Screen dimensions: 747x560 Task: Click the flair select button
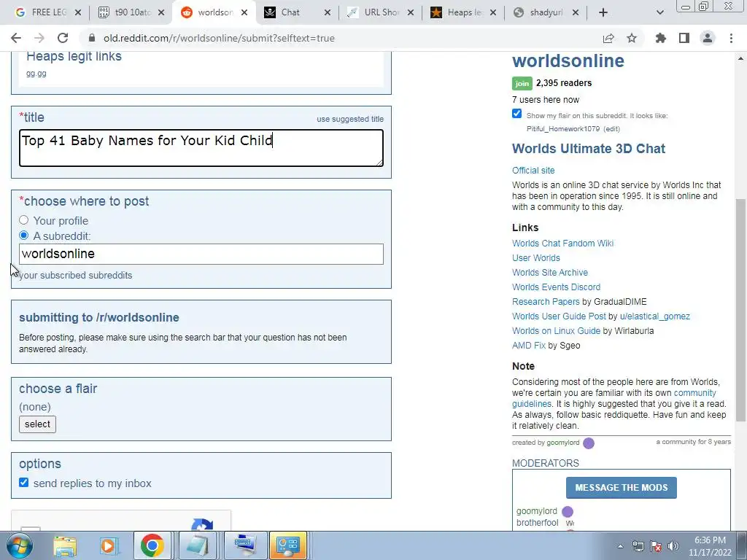(x=37, y=424)
